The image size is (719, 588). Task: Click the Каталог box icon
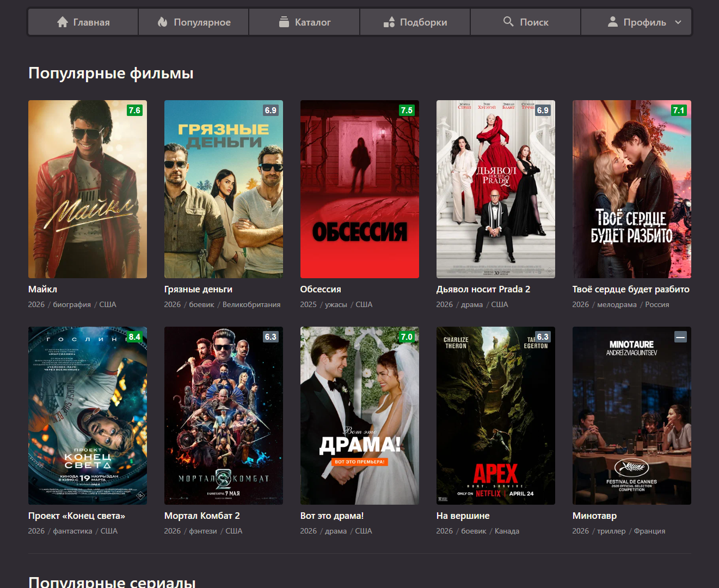284,22
